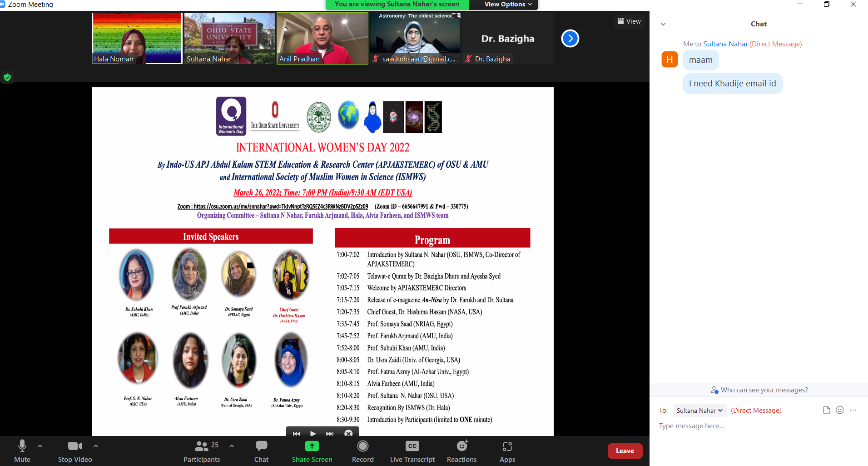Attach a file in chat

point(826,410)
